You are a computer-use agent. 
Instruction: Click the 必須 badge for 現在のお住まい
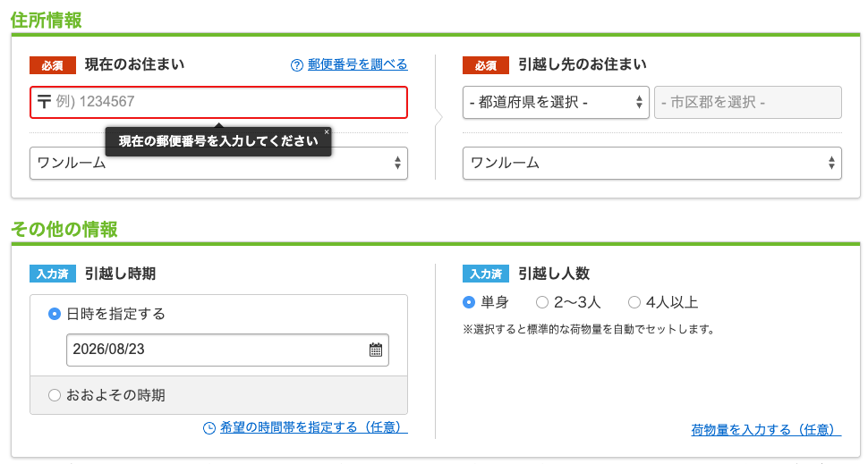click(x=53, y=65)
